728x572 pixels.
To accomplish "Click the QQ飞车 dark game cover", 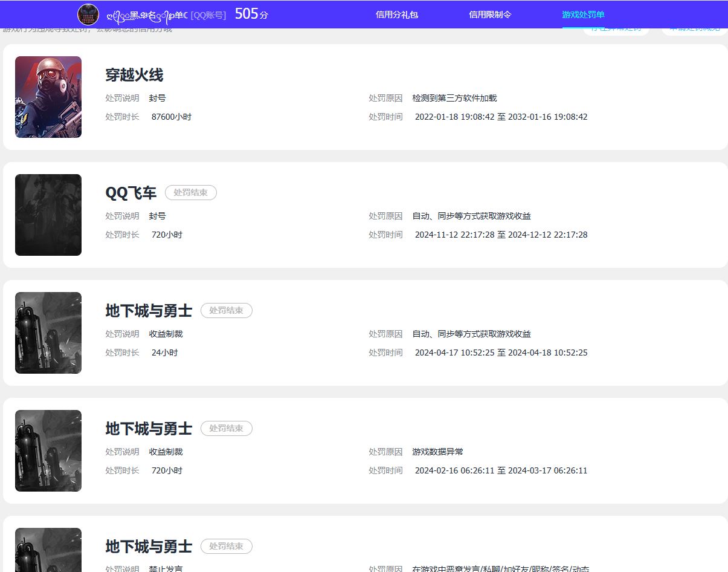I will 48,215.
